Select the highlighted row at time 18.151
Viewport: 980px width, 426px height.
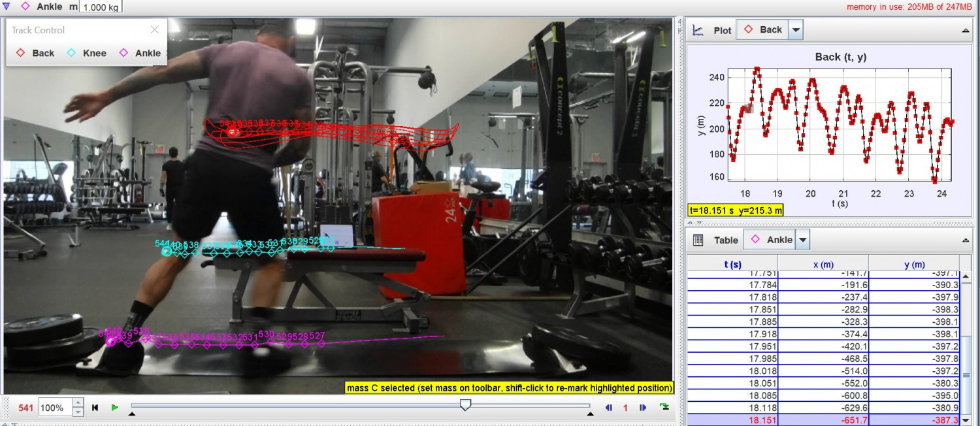(x=823, y=419)
